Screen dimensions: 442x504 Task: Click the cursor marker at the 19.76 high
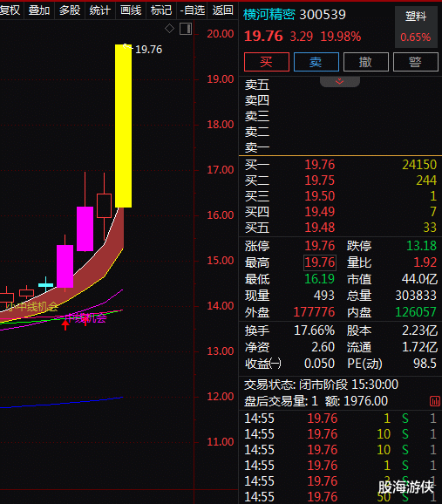pyautogui.click(x=127, y=47)
